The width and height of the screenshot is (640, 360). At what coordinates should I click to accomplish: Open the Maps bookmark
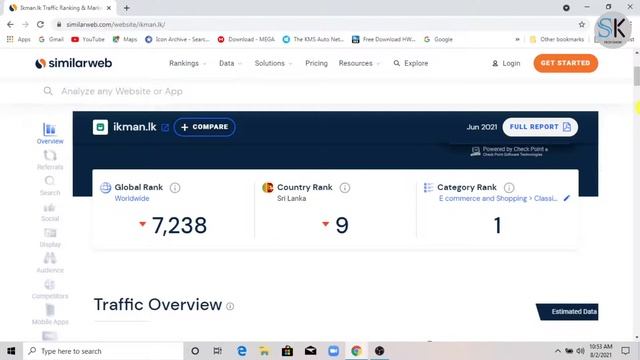click(x=125, y=39)
